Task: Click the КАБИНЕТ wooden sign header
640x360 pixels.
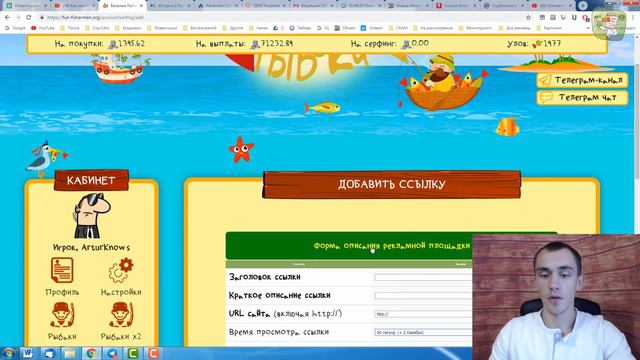Action: pos(91,180)
